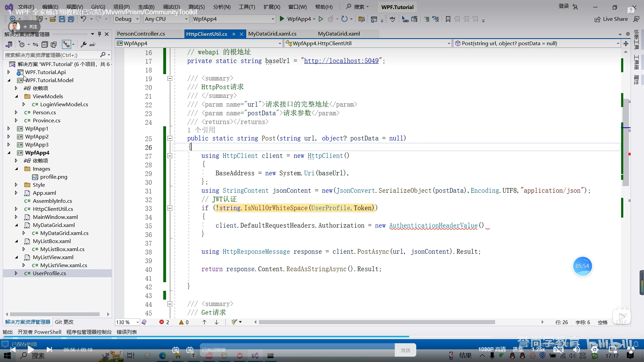
Task: Open the 调试(D) menu
Action: tap(171, 7)
